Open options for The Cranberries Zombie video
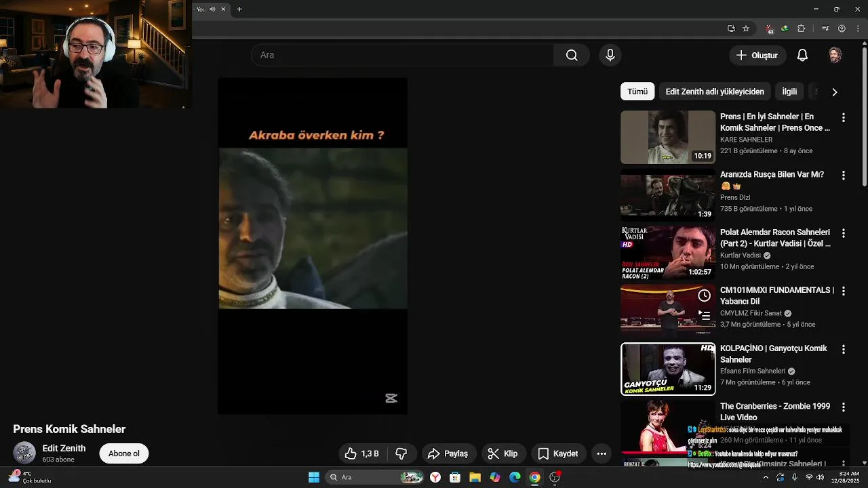This screenshot has width=868, height=488. [x=843, y=407]
